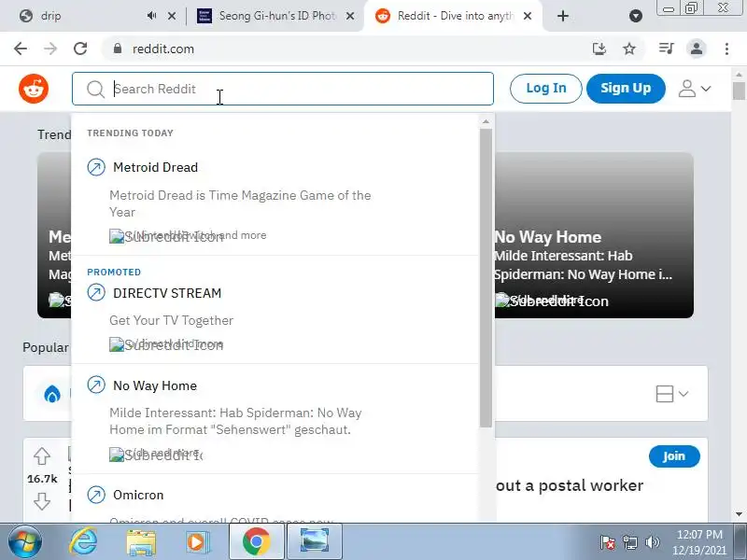Open the postal worker post title
The height and width of the screenshot is (560, 747).
coord(570,485)
